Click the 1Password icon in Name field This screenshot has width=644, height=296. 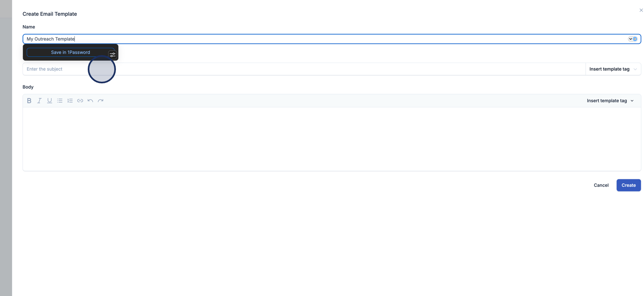[635, 39]
